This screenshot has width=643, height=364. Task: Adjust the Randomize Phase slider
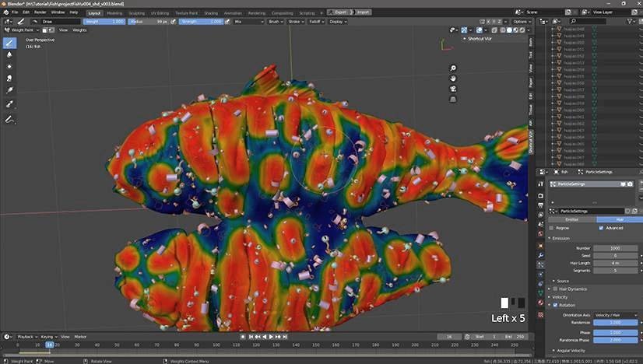(x=616, y=340)
